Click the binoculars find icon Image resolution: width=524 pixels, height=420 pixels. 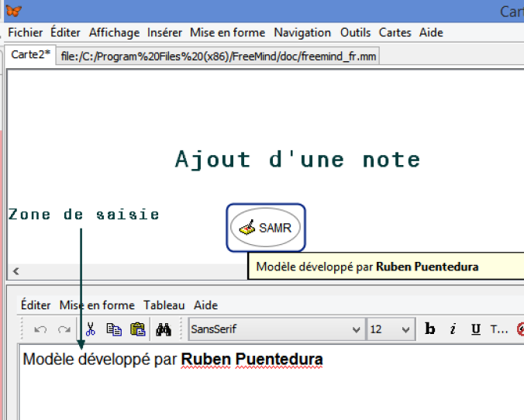[164, 329]
